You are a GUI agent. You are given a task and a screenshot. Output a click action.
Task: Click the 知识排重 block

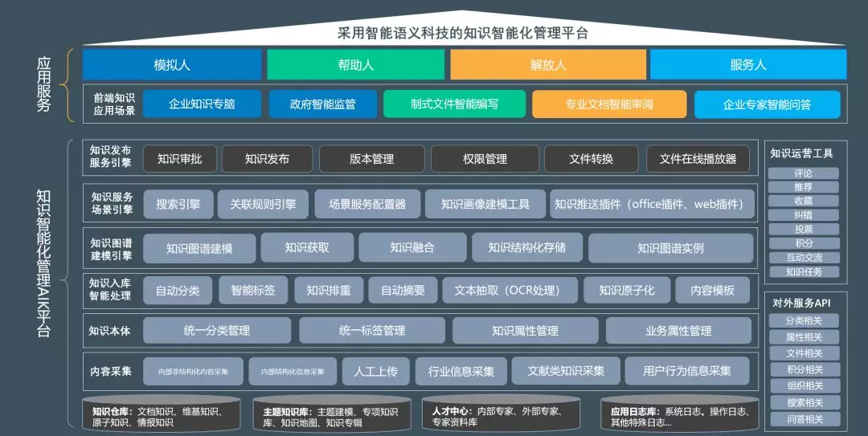329,290
